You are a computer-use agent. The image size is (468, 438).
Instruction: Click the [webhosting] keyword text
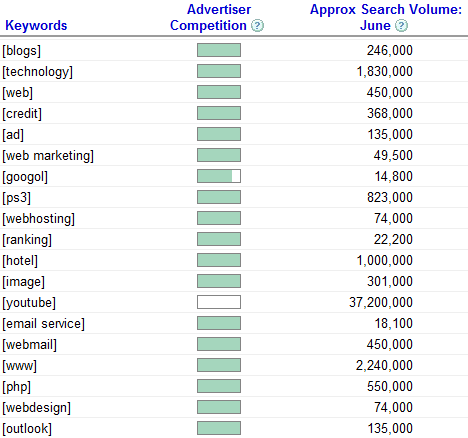(39, 219)
